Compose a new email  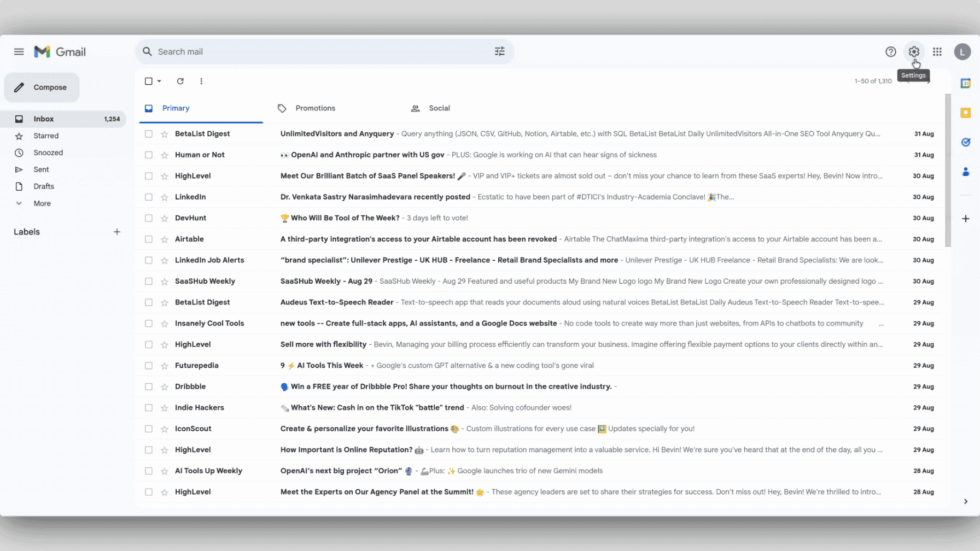[x=42, y=87]
